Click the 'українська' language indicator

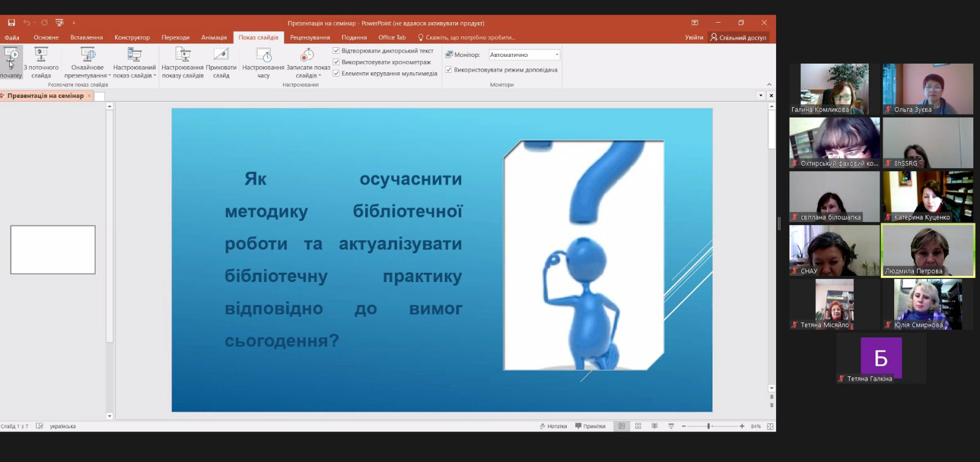[x=62, y=426]
